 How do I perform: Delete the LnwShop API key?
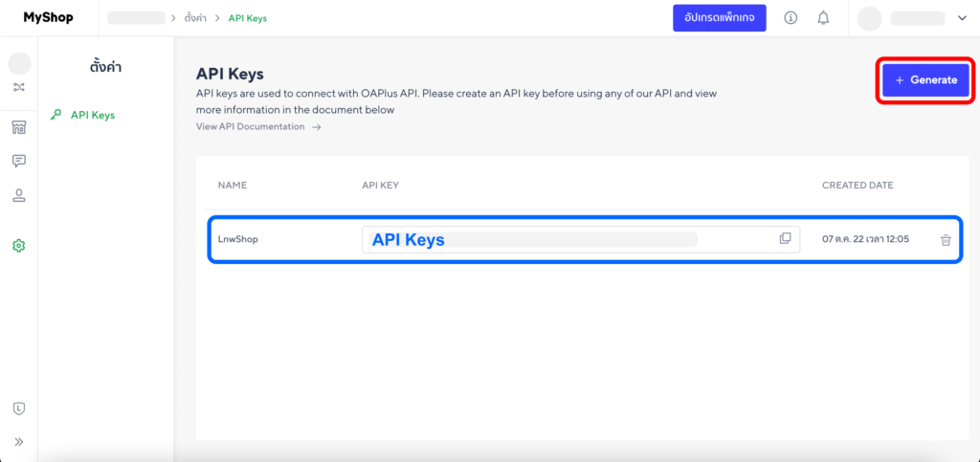coord(946,240)
